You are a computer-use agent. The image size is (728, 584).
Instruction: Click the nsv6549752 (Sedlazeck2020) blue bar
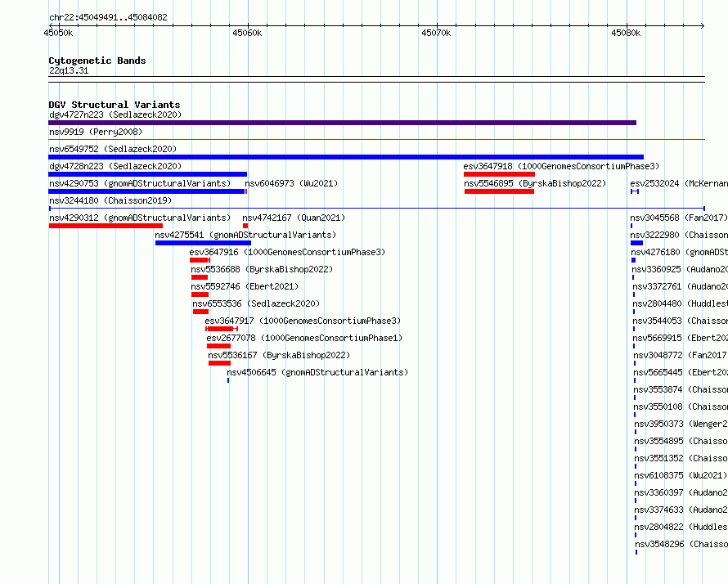tap(346, 157)
